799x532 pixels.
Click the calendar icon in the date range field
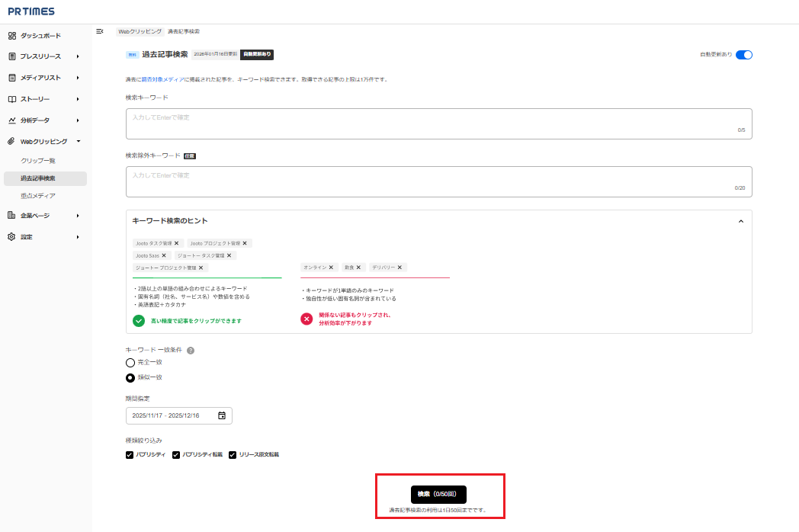[222, 415]
